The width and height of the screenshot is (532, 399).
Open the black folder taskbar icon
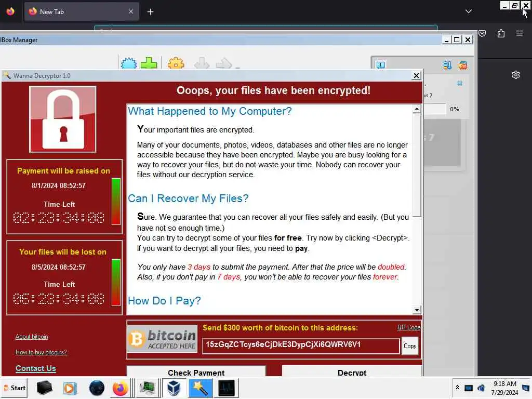pos(45,388)
